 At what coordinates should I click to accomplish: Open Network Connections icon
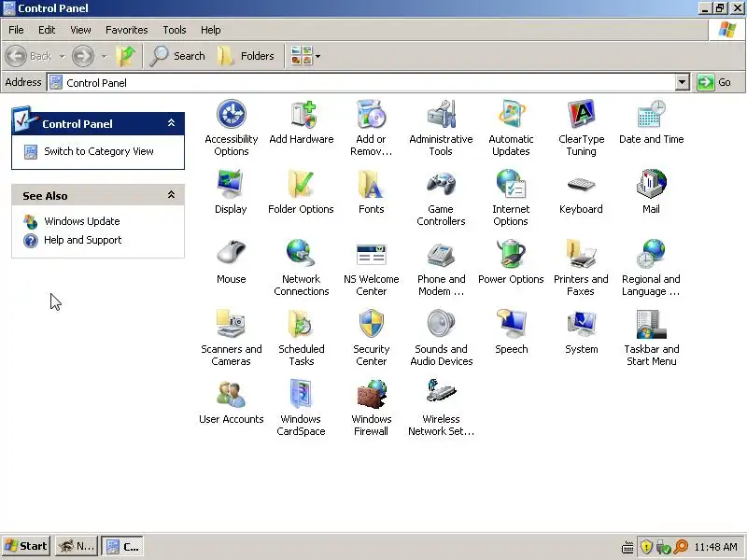pyautogui.click(x=301, y=254)
